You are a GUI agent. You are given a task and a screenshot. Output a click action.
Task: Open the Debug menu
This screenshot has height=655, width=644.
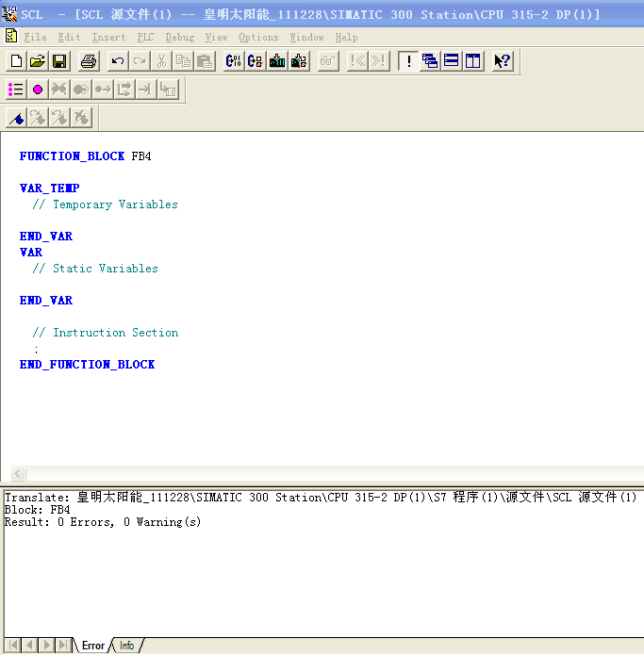point(179,37)
